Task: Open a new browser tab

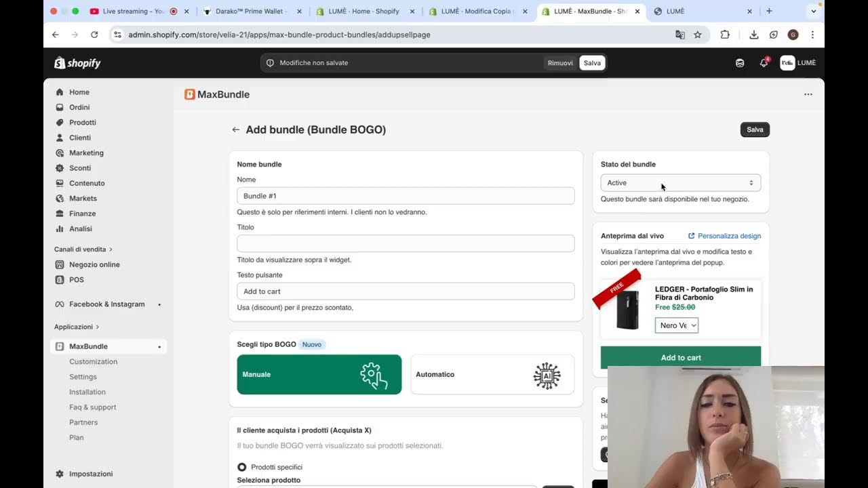Action: click(769, 12)
